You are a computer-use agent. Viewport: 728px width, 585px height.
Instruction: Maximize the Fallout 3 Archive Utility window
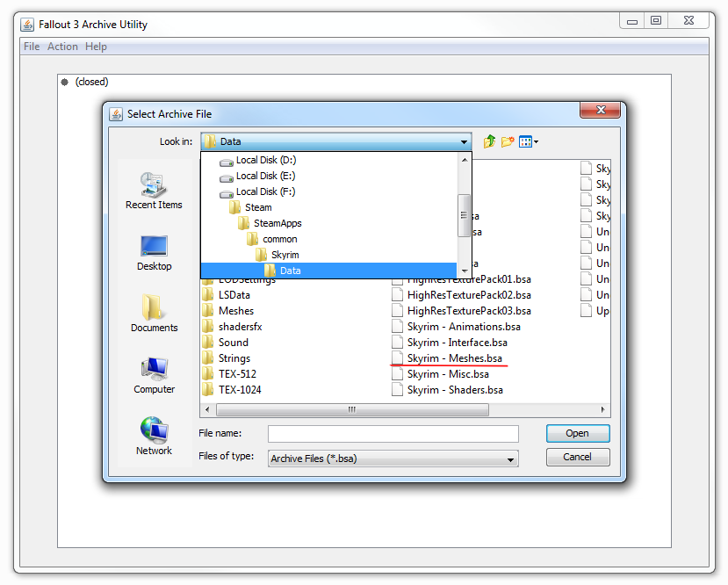coord(656,21)
